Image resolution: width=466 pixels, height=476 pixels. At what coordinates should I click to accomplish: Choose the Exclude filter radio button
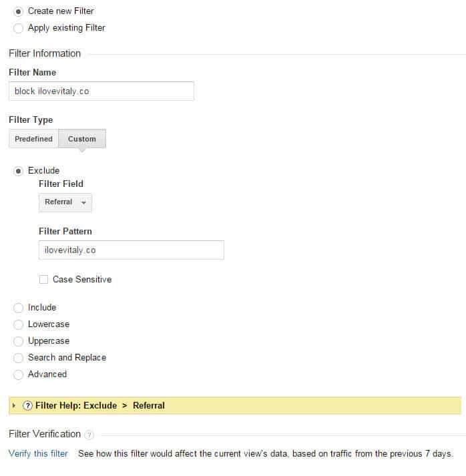(x=18, y=171)
